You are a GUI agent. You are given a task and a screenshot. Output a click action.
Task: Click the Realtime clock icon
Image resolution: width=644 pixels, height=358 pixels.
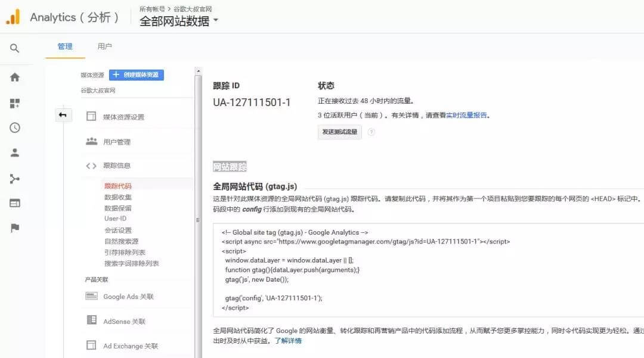click(15, 128)
